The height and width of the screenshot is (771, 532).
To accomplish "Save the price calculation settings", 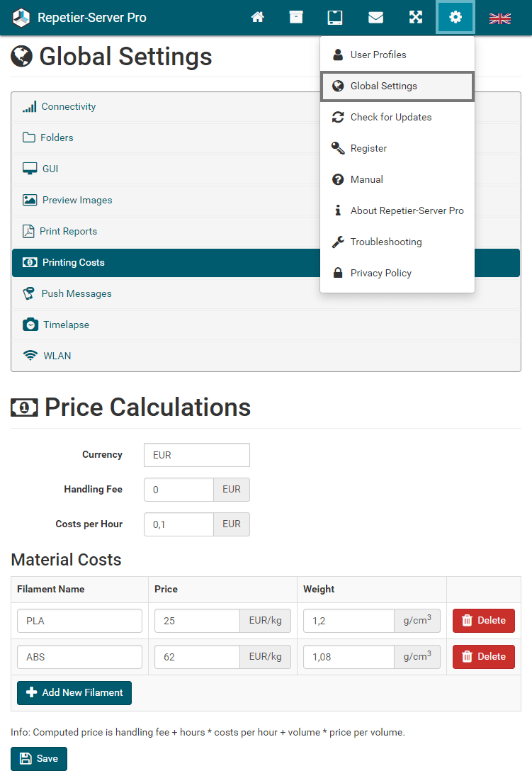I will tap(39, 758).
